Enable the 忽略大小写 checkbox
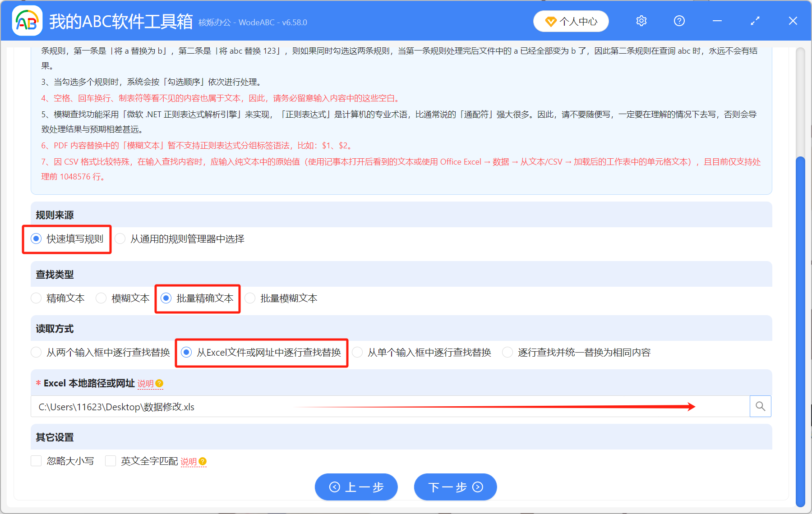 pyautogui.click(x=36, y=461)
